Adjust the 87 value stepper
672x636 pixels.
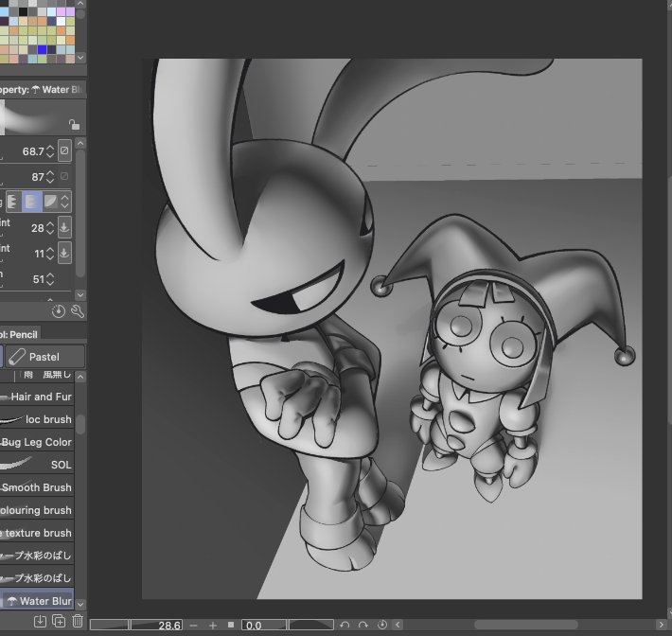click(x=50, y=177)
